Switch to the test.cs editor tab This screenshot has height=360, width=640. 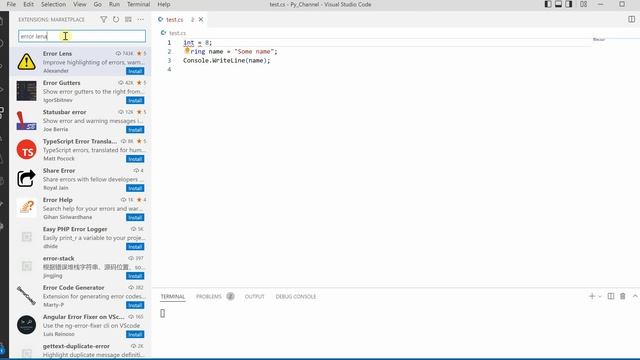pos(175,20)
